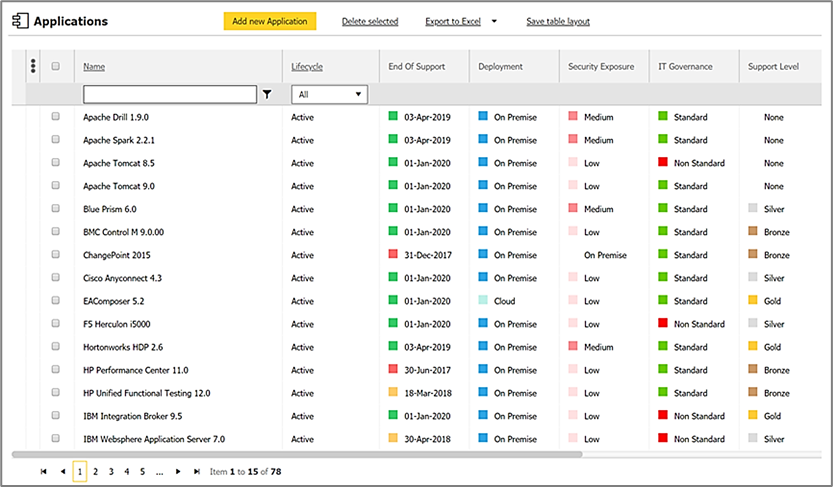Toggle the select-all checkbox in header
This screenshot has width=833, height=487.
(x=56, y=67)
